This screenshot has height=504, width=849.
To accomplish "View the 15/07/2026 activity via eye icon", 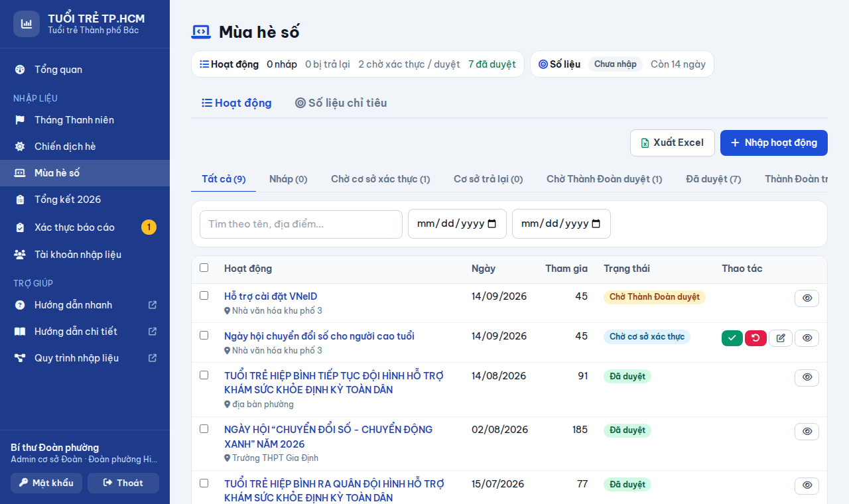I will click(807, 485).
